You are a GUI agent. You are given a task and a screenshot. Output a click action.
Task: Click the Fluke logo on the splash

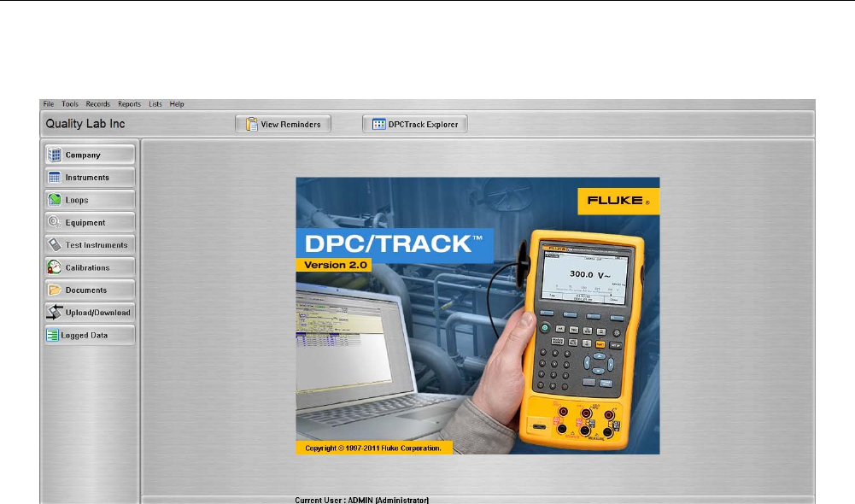[618, 201]
